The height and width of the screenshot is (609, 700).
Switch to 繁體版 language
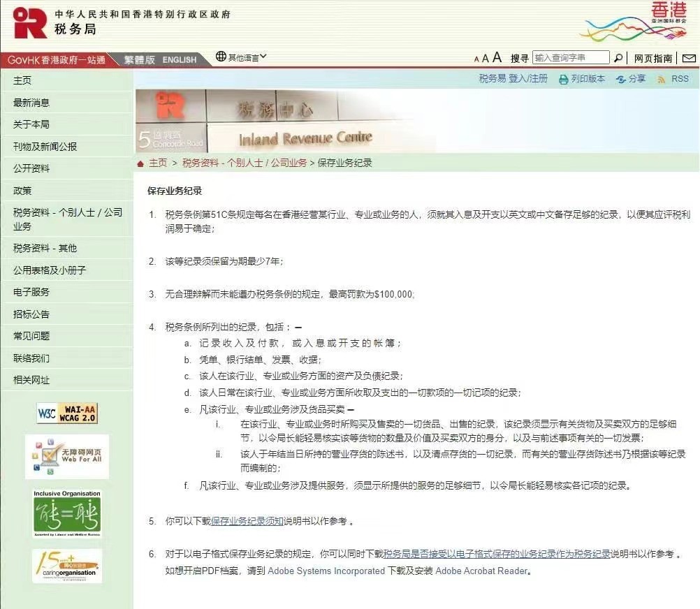139,59
